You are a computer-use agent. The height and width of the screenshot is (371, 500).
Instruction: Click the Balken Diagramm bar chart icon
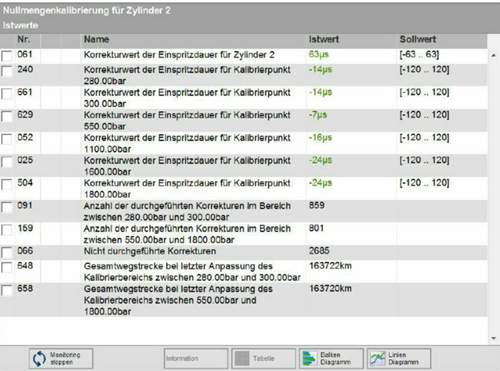[x=309, y=359]
